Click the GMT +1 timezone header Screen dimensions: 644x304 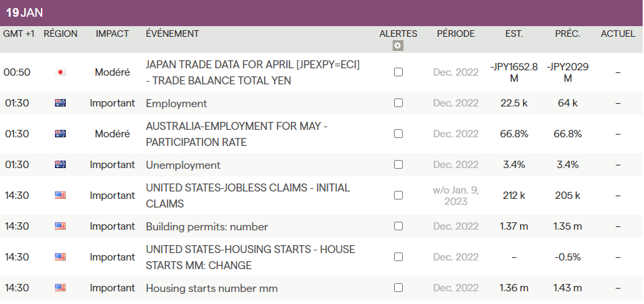click(19, 33)
